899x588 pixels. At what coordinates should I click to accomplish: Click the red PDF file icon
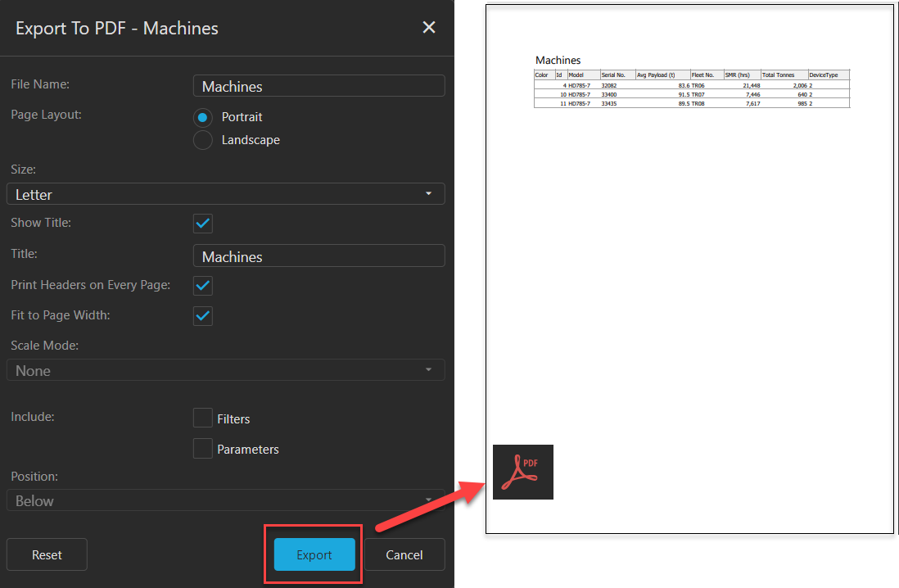point(523,473)
